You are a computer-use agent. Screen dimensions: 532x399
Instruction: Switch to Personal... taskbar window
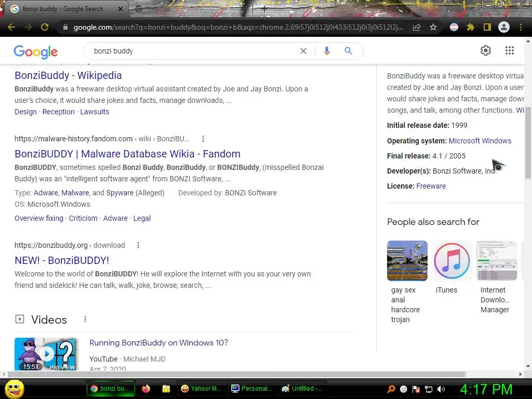pos(251,389)
